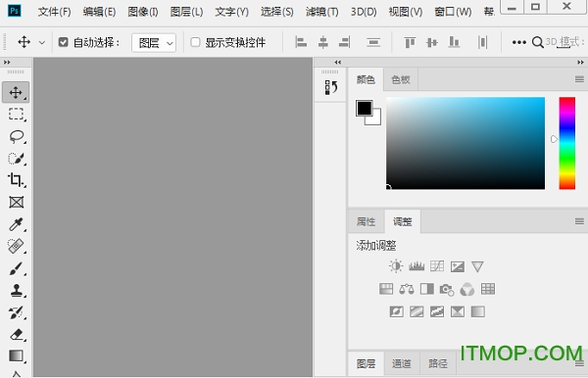Select the History Brush tool
The width and height of the screenshot is (588, 378).
pyautogui.click(x=16, y=312)
